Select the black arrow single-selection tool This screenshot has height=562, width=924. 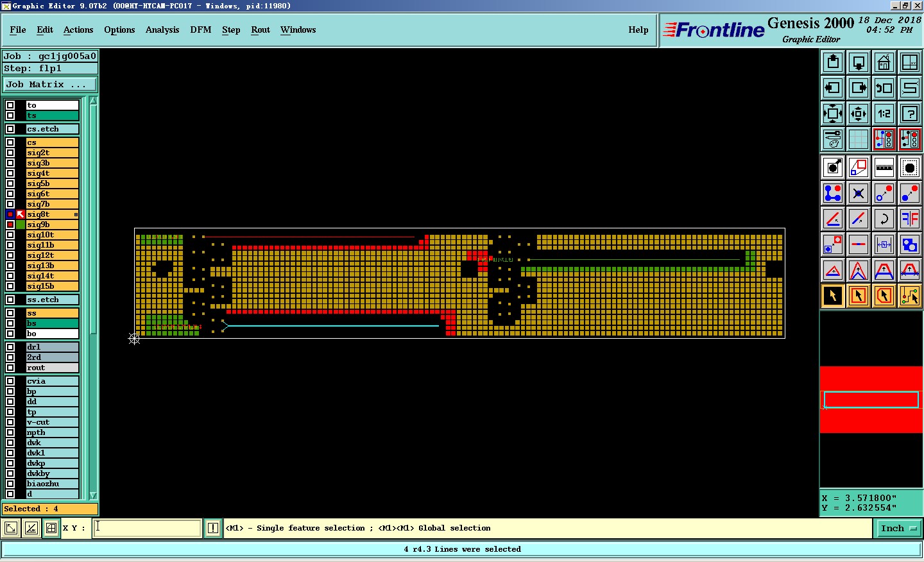[833, 296]
